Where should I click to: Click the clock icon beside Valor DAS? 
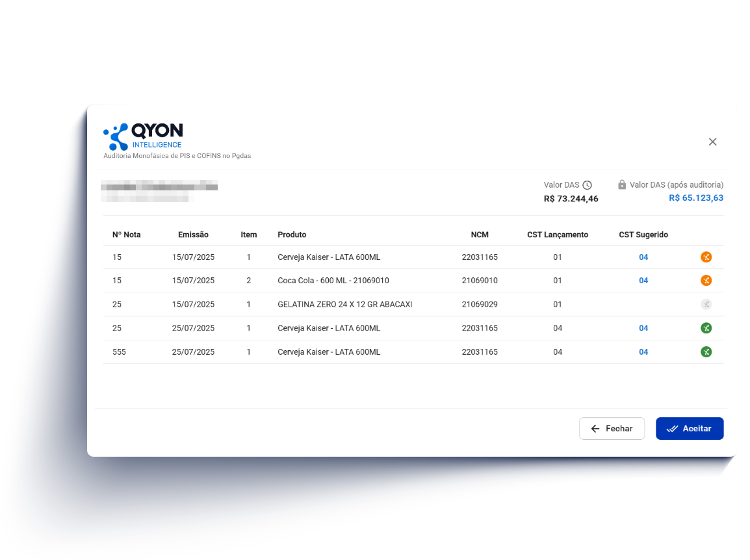click(587, 185)
